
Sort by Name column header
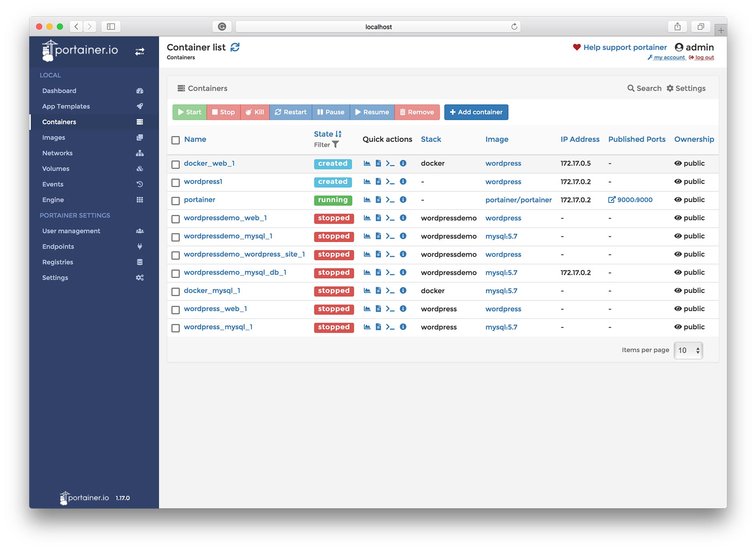[195, 139]
